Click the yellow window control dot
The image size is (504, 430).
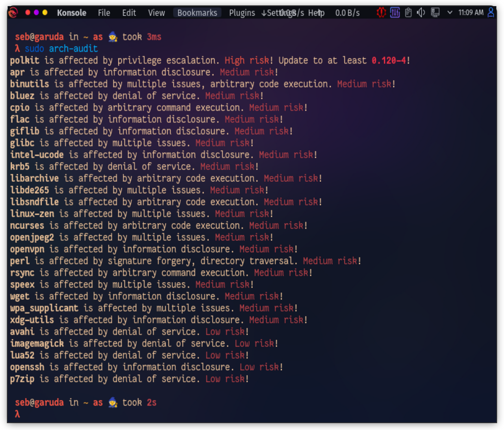(45, 13)
